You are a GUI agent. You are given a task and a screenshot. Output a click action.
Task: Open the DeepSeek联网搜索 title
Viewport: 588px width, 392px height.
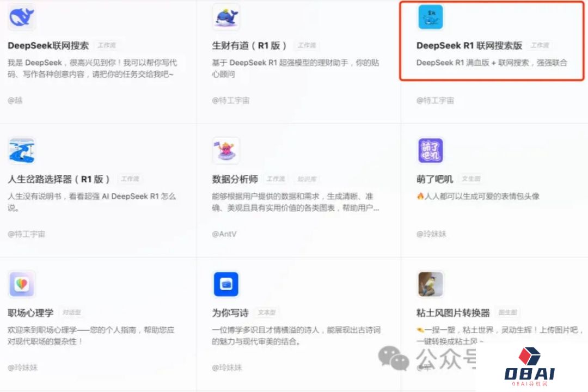coord(48,45)
